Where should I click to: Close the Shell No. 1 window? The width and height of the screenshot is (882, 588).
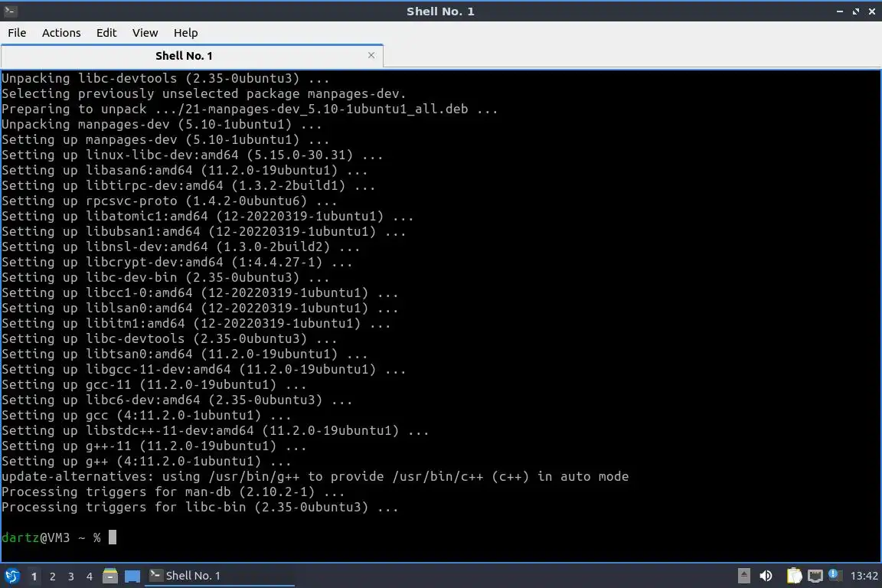coord(872,11)
